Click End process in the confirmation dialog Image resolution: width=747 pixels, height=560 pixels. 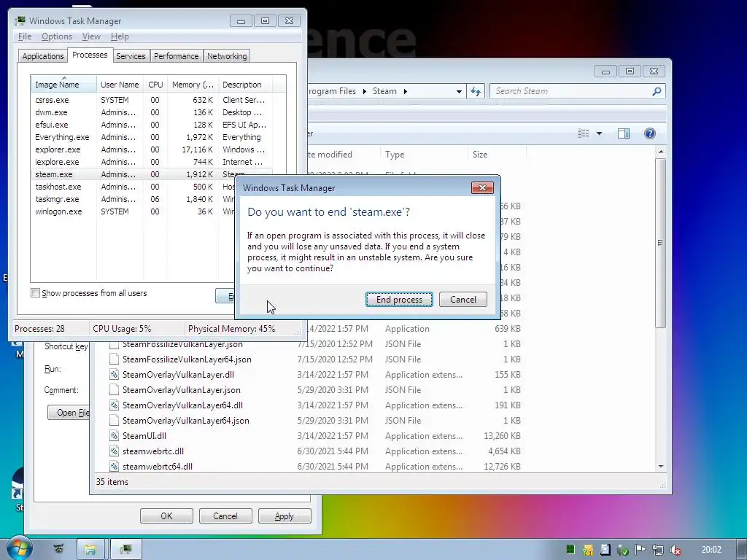tap(399, 300)
